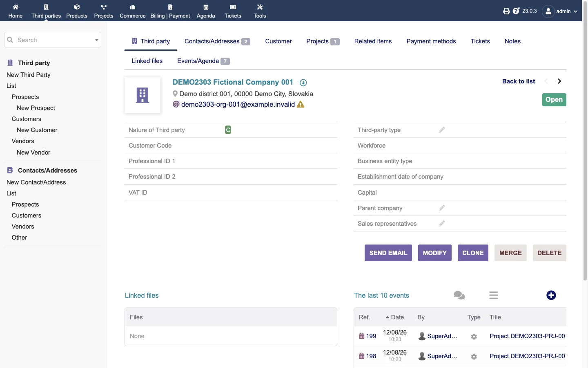Open SuperAdmin user on event 199
The image size is (588, 368).
pyautogui.click(x=438, y=336)
